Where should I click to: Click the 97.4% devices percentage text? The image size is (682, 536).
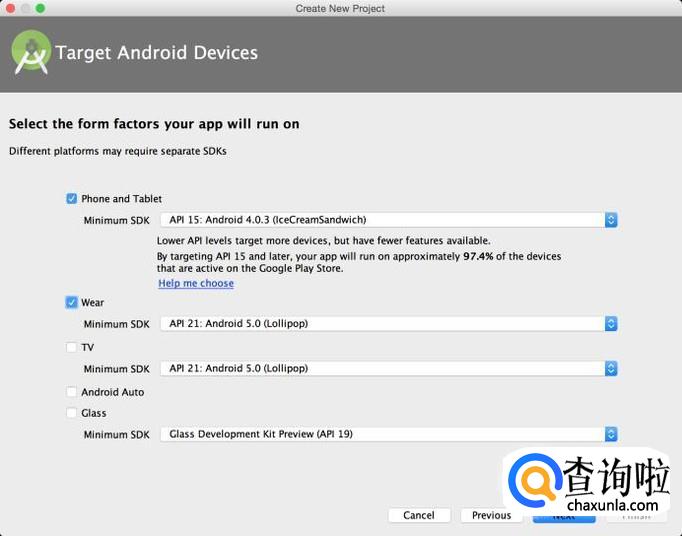(478, 256)
